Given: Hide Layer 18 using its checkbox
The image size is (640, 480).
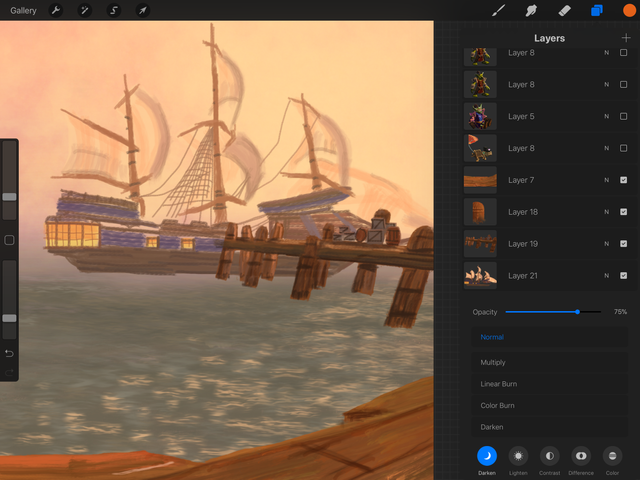Looking at the screenshot, I should (623, 212).
